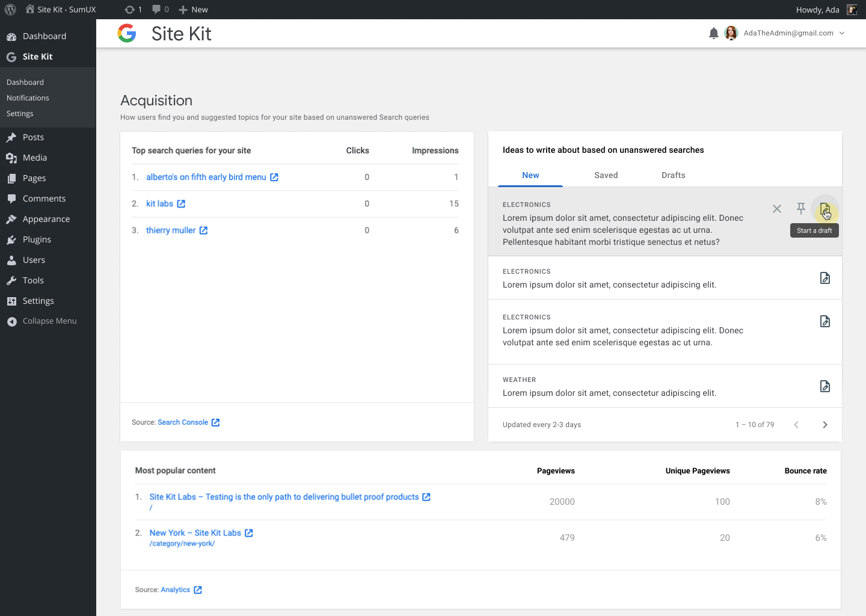Open the updates icon showing 1
The image size is (866, 616).
tap(134, 10)
